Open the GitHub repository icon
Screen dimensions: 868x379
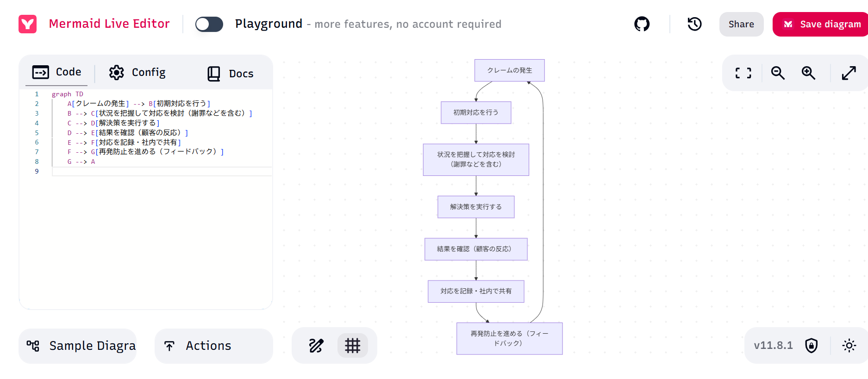pos(642,24)
